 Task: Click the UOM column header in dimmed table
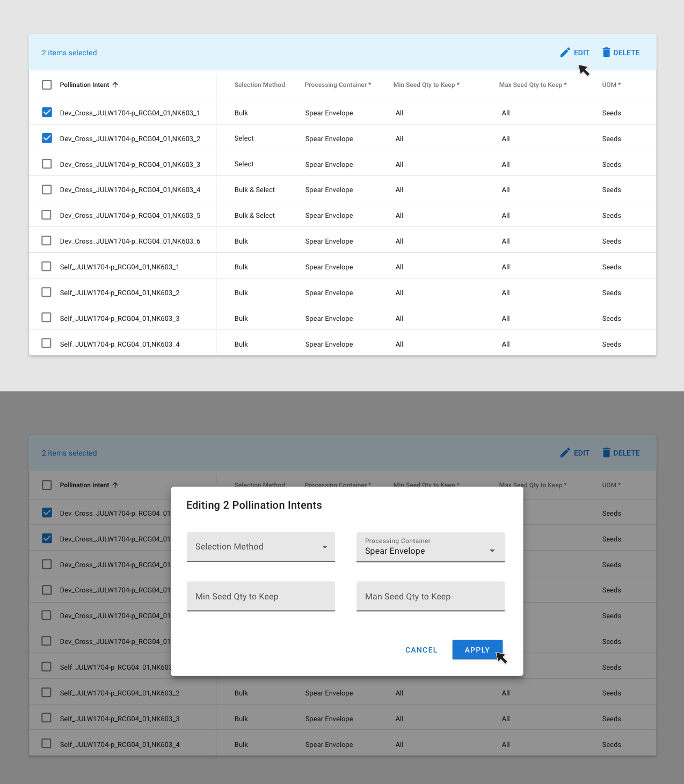pos(612,485)
